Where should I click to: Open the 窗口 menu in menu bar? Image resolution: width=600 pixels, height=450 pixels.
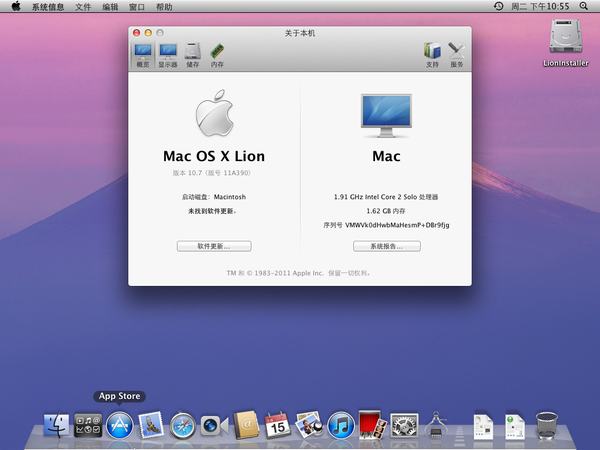(137, 6)
